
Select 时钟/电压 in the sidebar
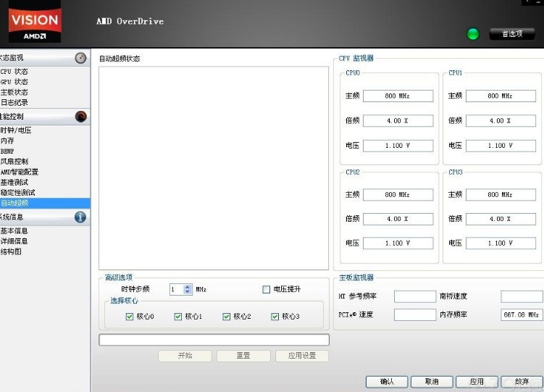[16, 130]
